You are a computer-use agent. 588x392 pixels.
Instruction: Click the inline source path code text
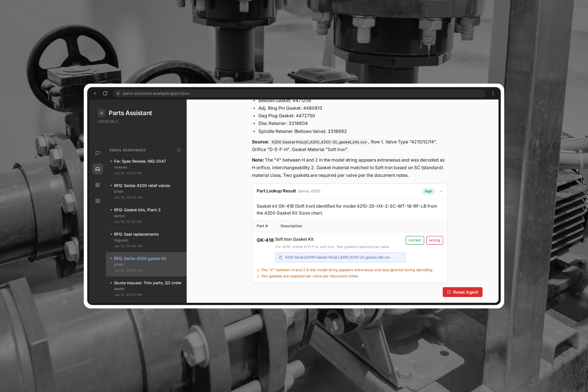coord(319,142)
